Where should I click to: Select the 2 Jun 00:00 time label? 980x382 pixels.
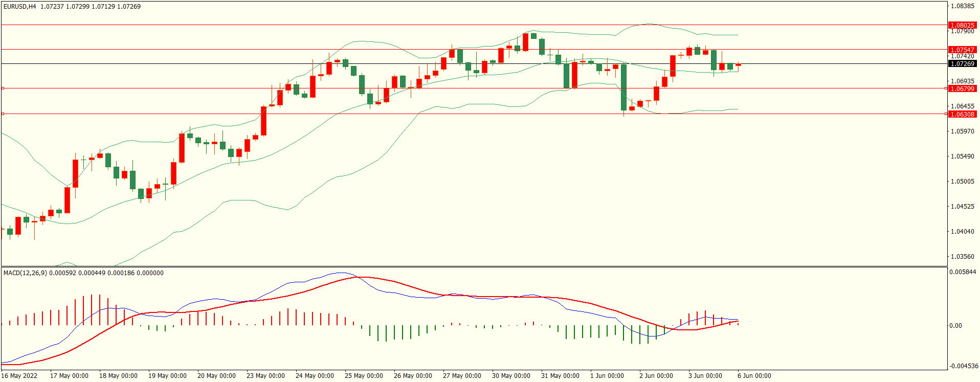pyautogui.click(x=656, y=376)
